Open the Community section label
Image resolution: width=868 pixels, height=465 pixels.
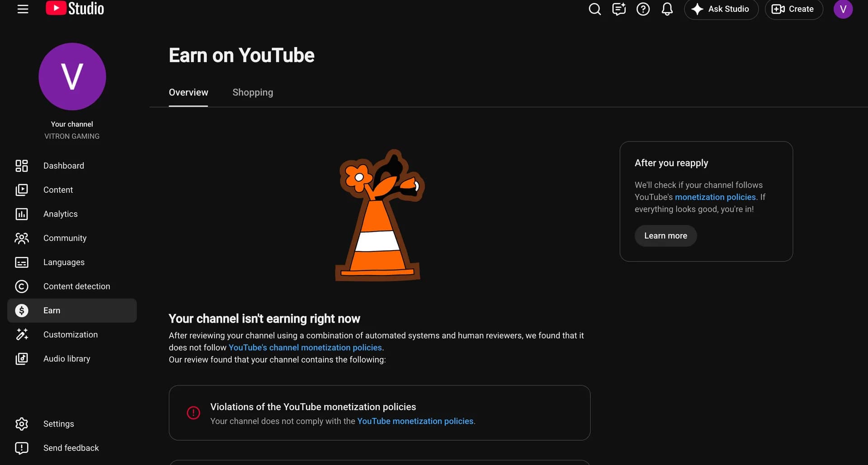point(65,238)
